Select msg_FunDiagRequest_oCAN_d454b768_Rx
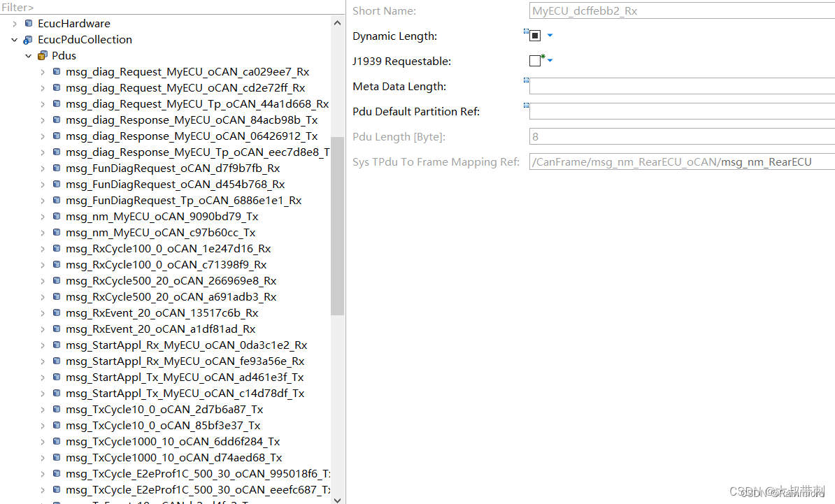835x504 pixels. [176, 184]
